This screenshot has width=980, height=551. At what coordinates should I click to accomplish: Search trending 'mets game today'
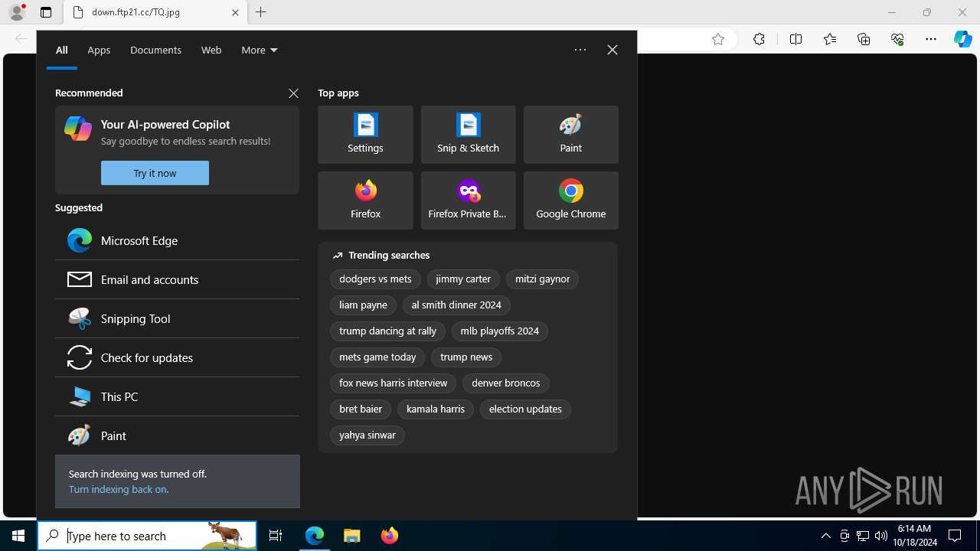377,357
